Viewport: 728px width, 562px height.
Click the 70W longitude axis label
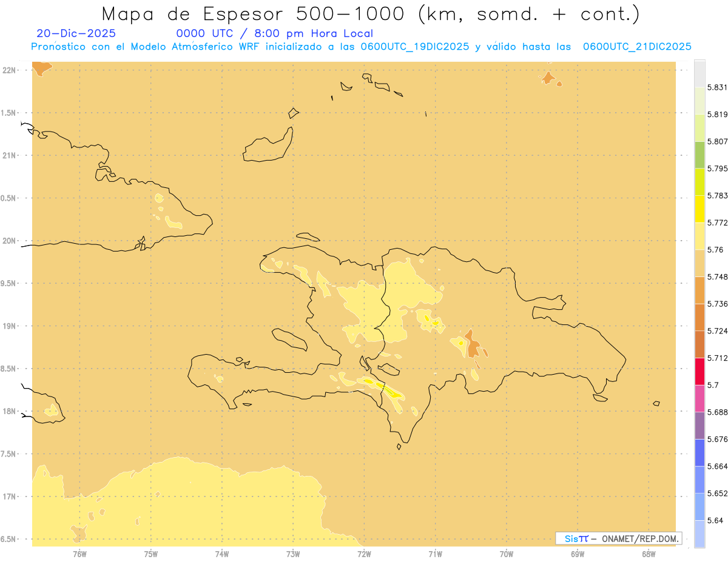(507, 554)
